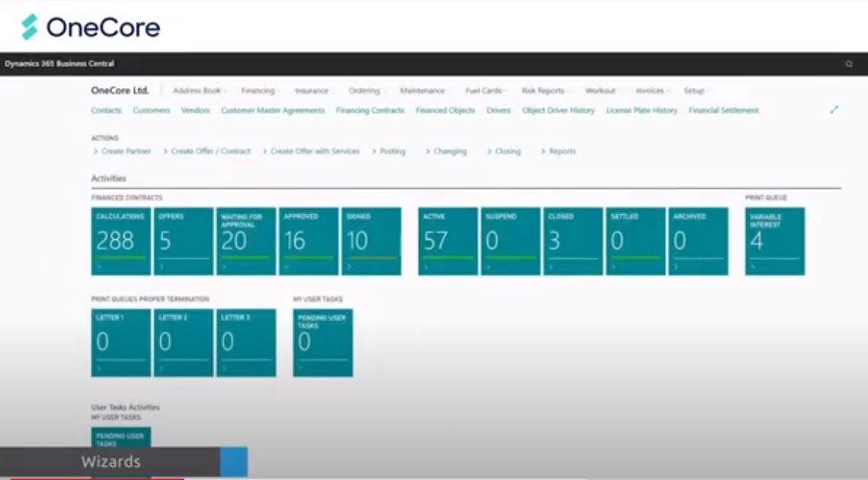Expand Create Offer with Services action
Viewport: 868px width, 480px height.
(311, 151)
